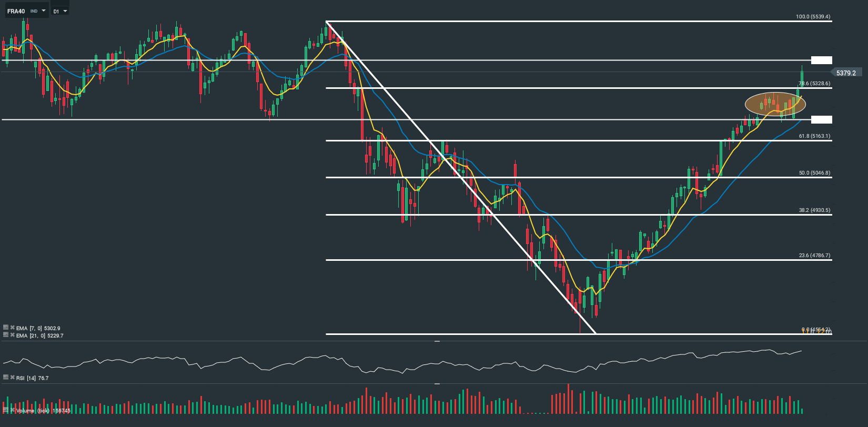Select the 61.8 Fibonacci level label

[x=814, y=136]
